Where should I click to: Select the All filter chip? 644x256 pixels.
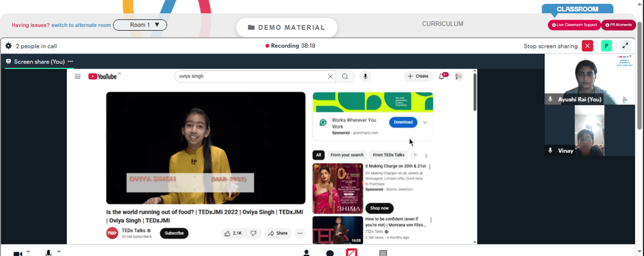(318, 155)
